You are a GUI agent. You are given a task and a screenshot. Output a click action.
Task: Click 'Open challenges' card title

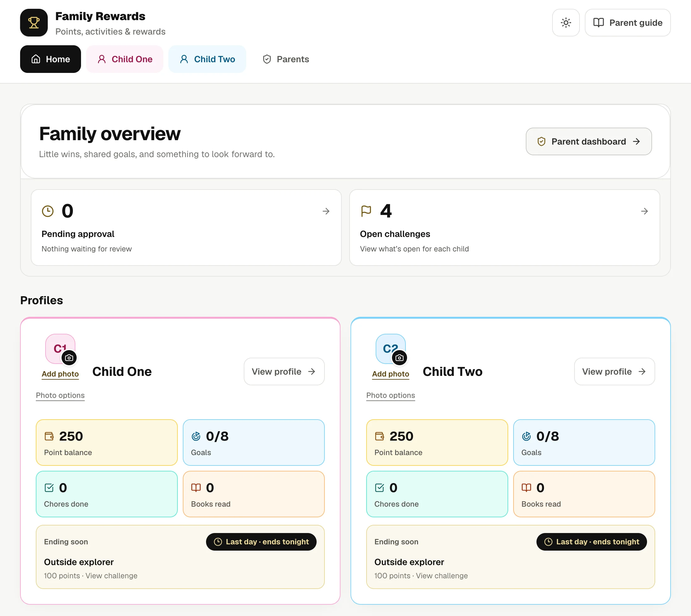coord(395,234)
